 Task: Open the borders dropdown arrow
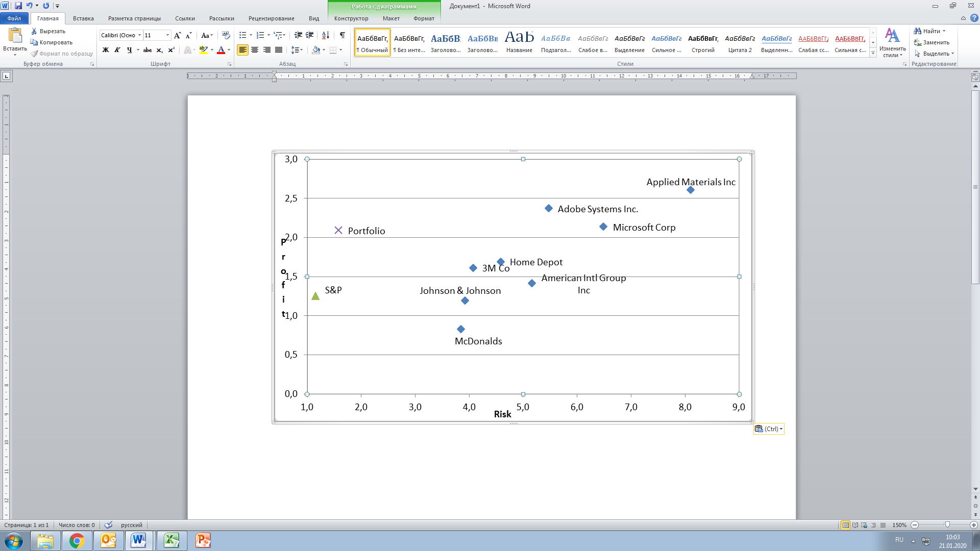340,50
